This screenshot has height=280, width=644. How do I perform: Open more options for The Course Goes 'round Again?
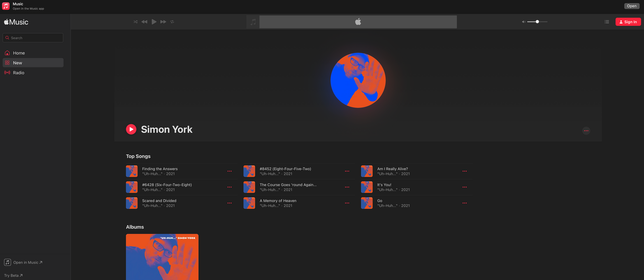[347, 187]
